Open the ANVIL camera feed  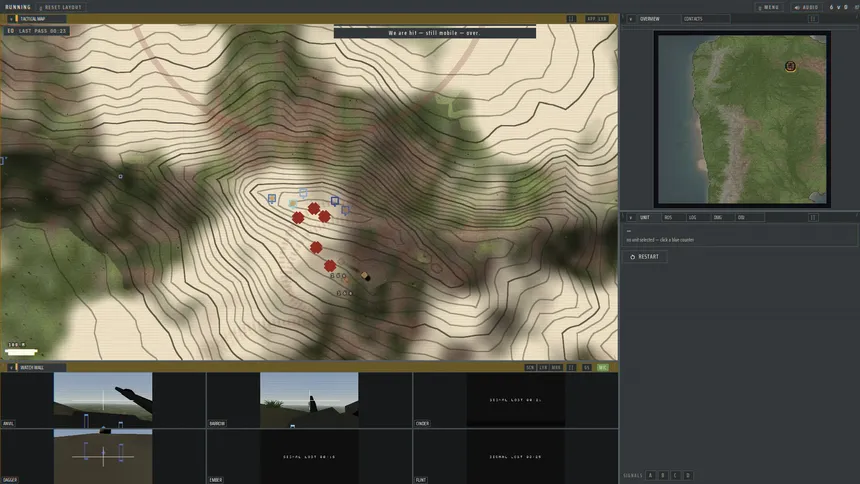103,400
